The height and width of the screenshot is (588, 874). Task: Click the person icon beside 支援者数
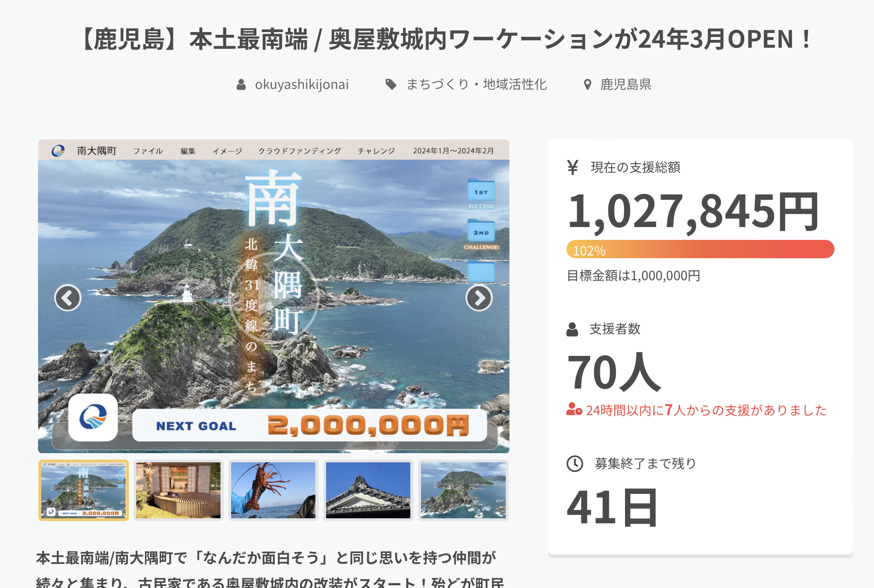tap(572, 329)
